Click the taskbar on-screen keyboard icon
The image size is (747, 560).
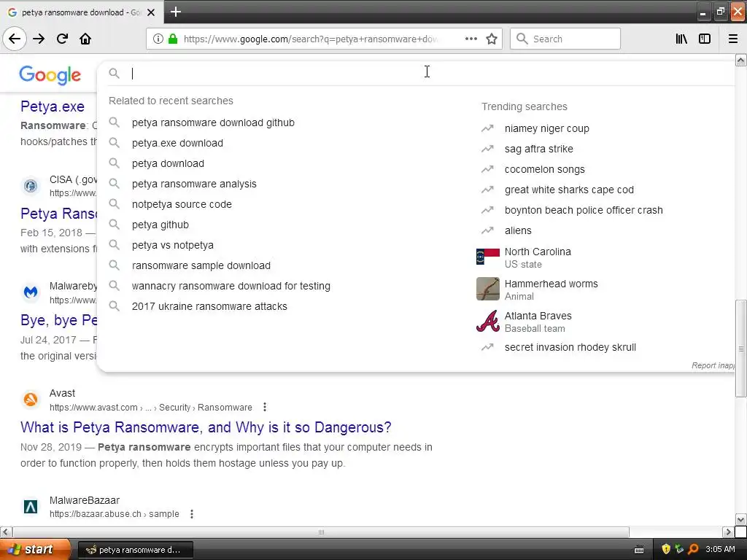click(x=639, y=550)
